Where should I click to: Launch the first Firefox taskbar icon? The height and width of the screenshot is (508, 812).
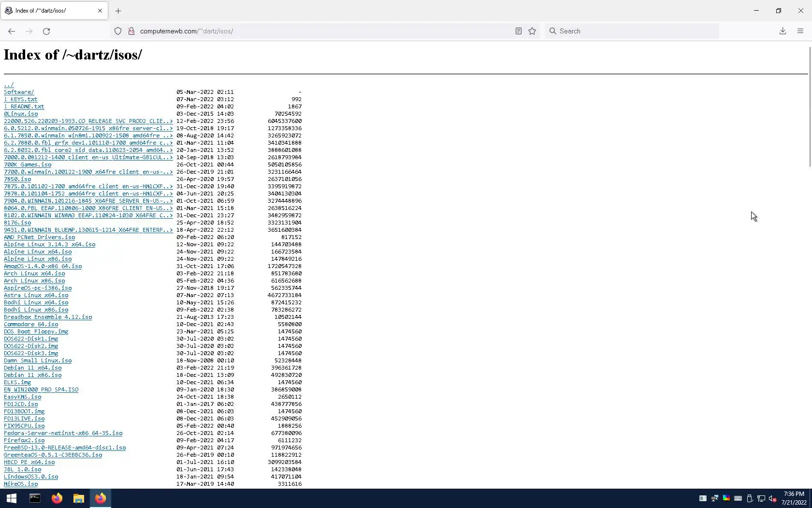(x=57, y=498)
